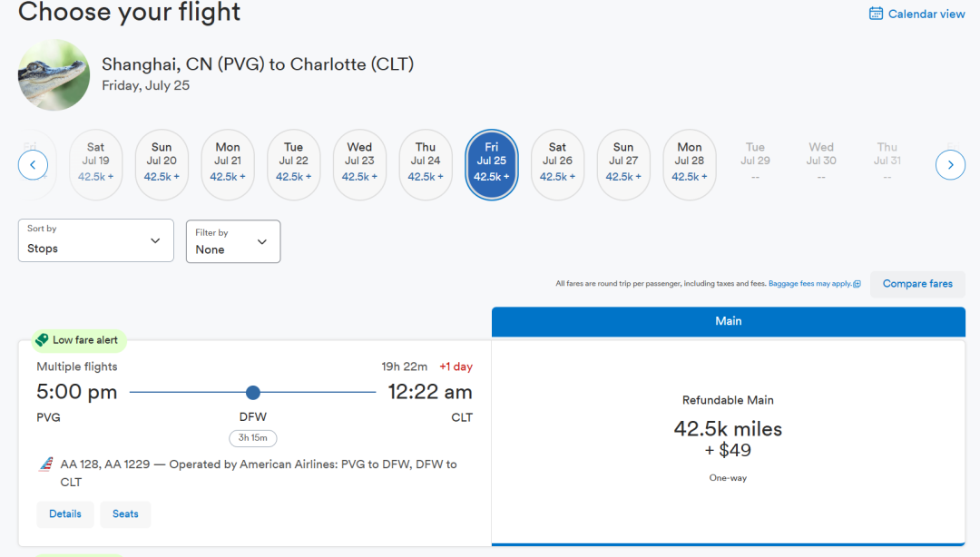Open flight Details button
The width and height of the screenshot is (980, 557).
tap(65, 513)
